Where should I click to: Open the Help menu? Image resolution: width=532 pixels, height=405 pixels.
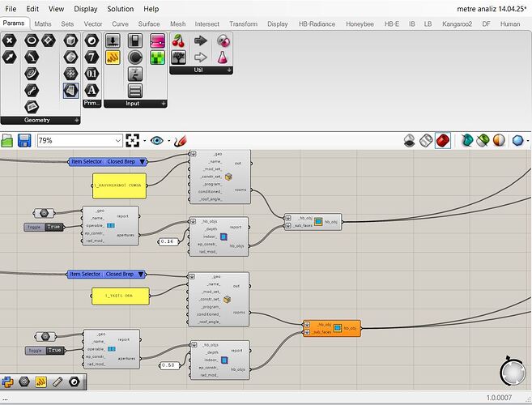[151, 9]
